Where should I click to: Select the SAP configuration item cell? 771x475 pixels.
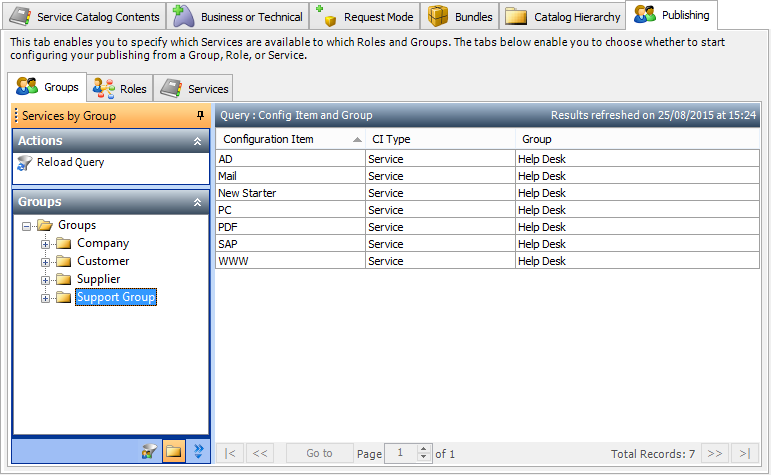[290, 244]
